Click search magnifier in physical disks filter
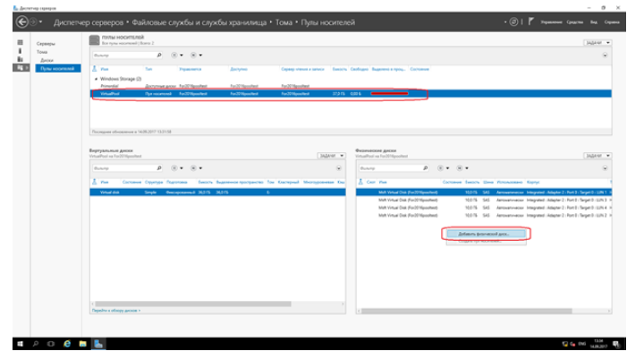 coord(425,167)
